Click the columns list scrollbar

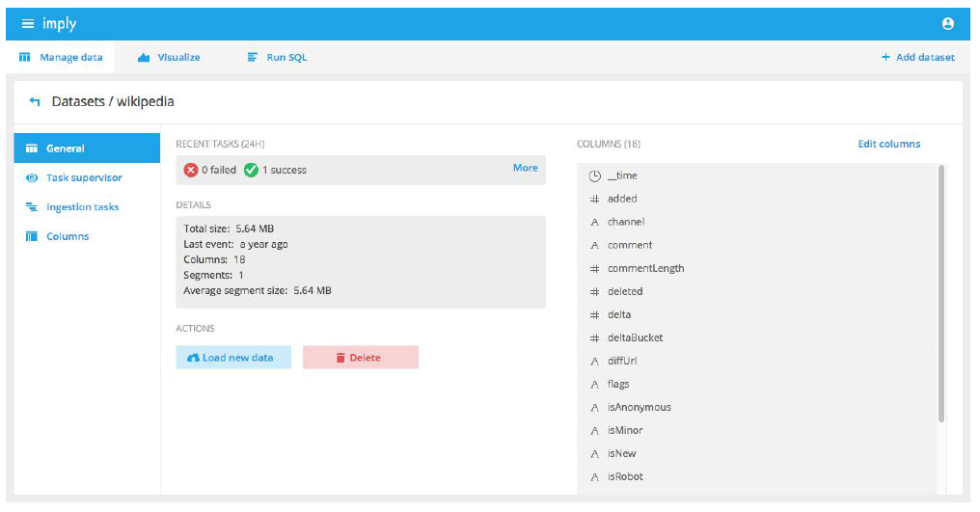click(941, 294)
